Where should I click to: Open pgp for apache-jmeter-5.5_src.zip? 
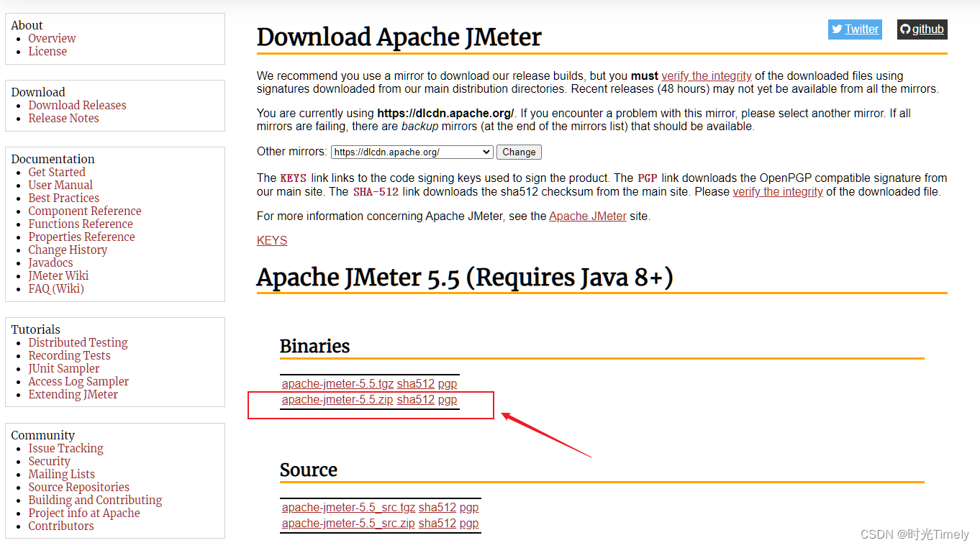click(469, 524)
